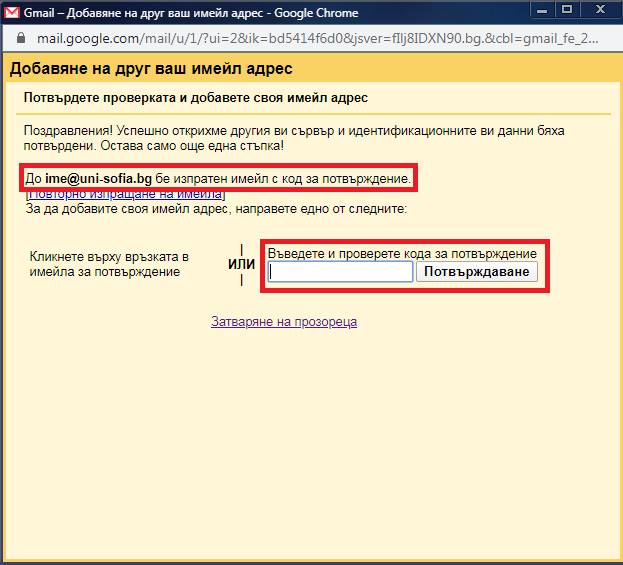Click the mail.google.com URL in the address bar

pyautogui.click(x=317, y=39)
